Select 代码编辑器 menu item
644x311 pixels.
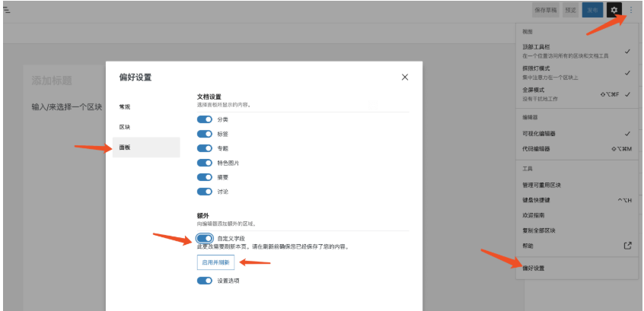click(577, 148)
